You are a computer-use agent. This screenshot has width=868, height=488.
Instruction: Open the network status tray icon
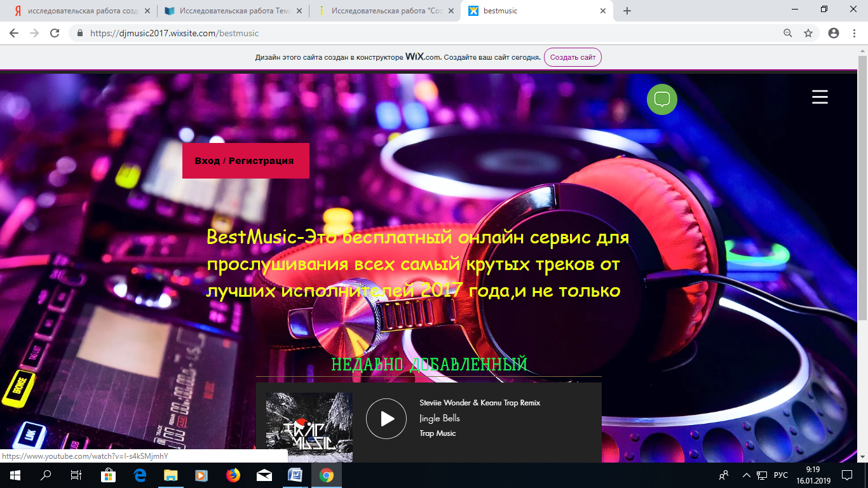click(x=762, y=475)
